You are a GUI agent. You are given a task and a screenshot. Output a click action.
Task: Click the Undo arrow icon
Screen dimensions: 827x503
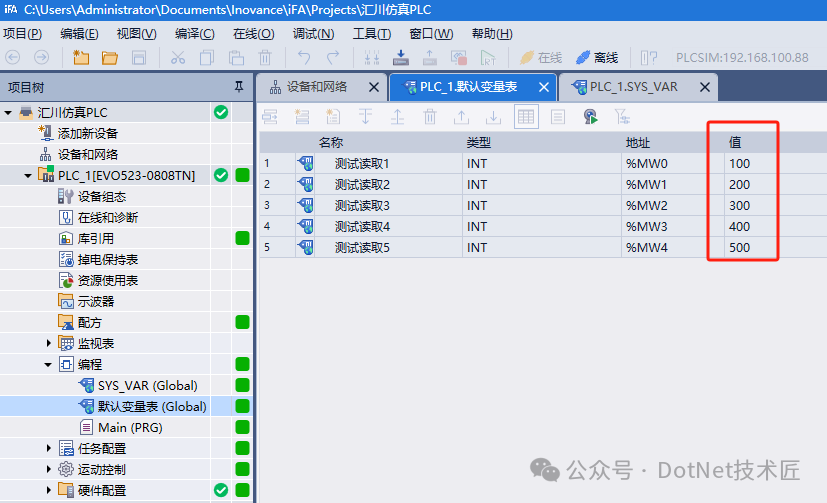tap(304, 57)
